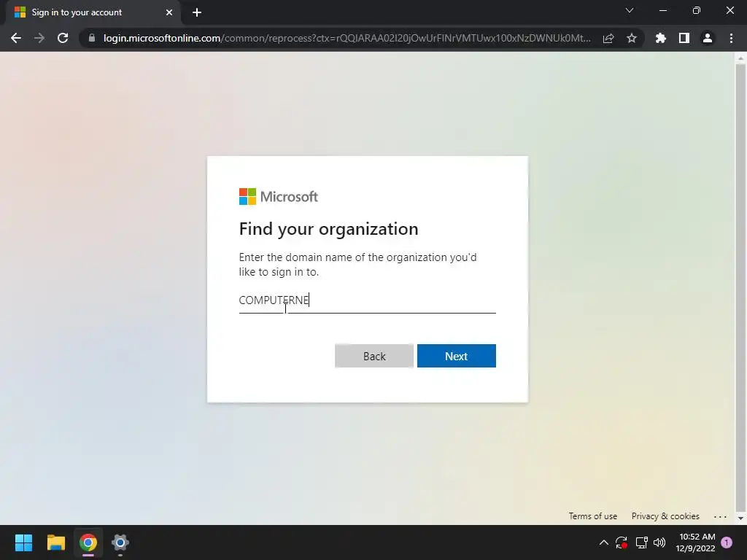View site information via the lock icon

click(x=91, y=38)
